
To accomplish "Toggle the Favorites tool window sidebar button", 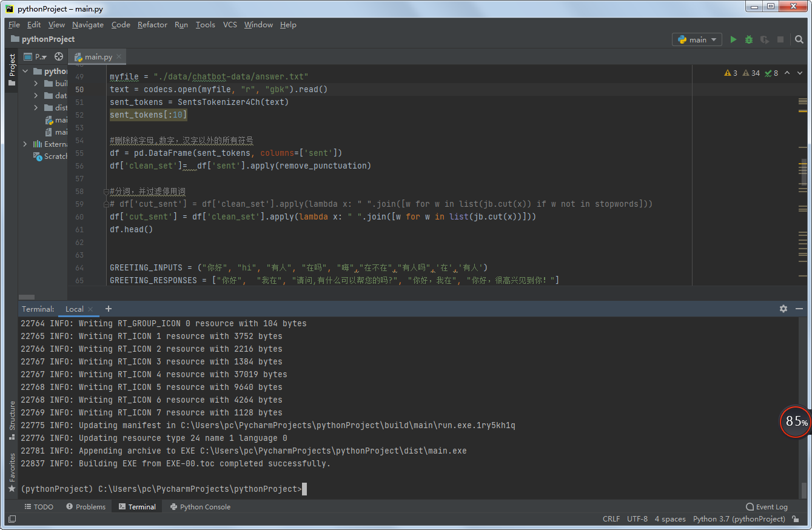I will (x=12, y=472).
